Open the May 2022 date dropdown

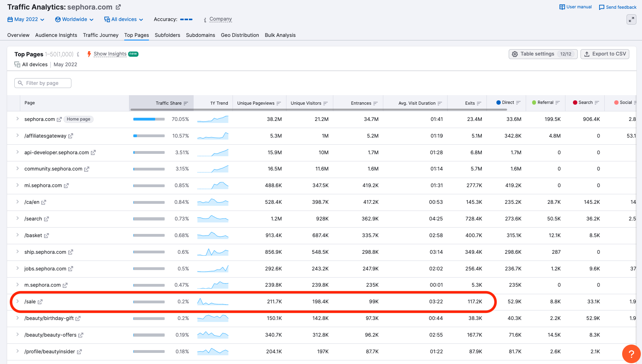tap(26, 19)
